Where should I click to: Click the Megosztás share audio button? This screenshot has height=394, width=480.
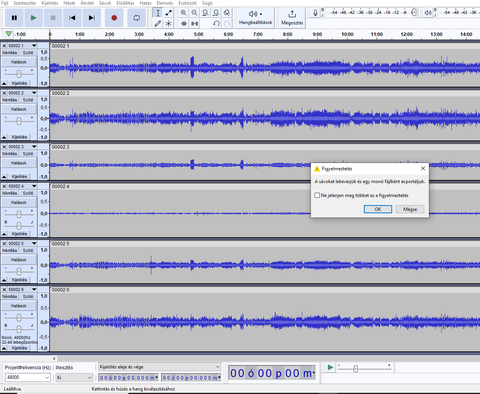tap(292, 18)
